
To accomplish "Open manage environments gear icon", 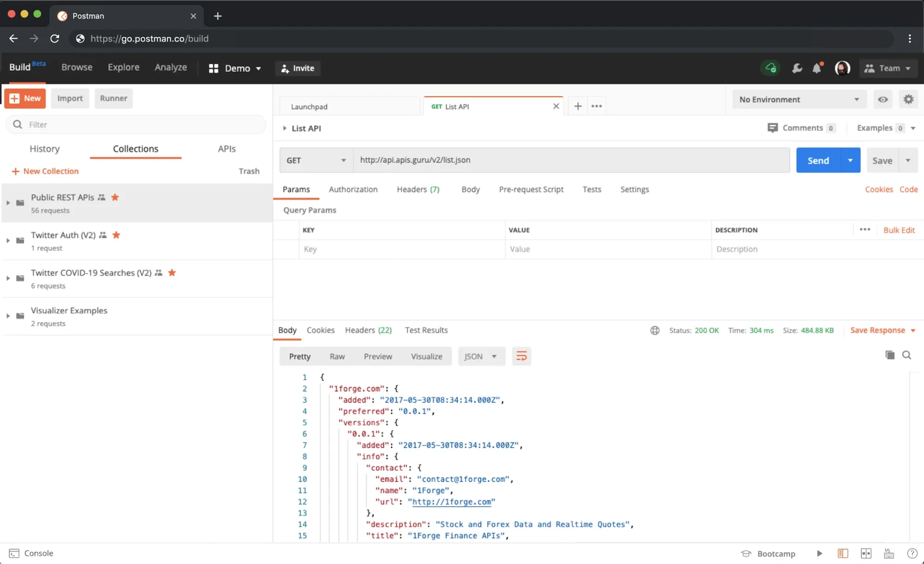I will coord(908,99).
